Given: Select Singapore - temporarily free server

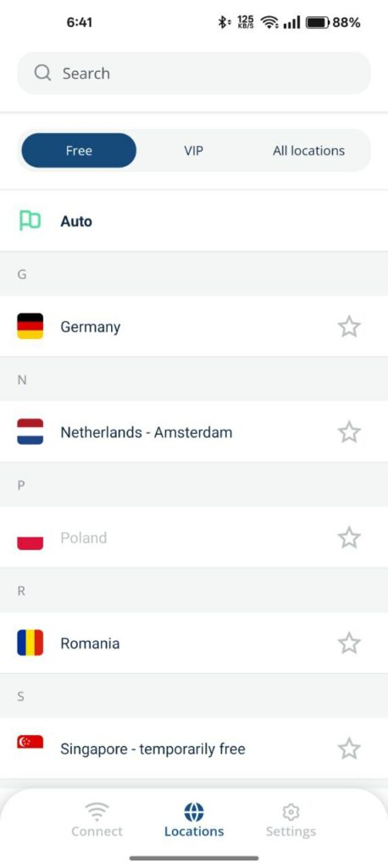Looking at the screenshot, I should click(194, 748).
